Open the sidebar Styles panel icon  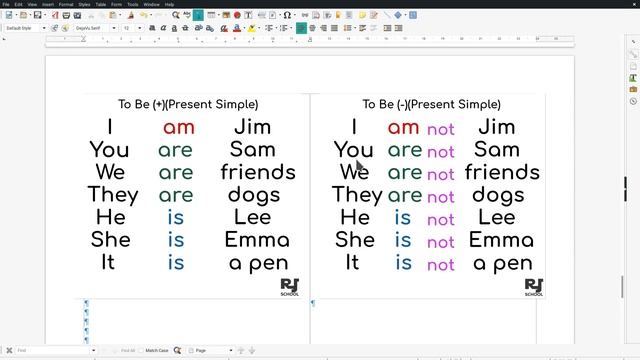point(633,78)
